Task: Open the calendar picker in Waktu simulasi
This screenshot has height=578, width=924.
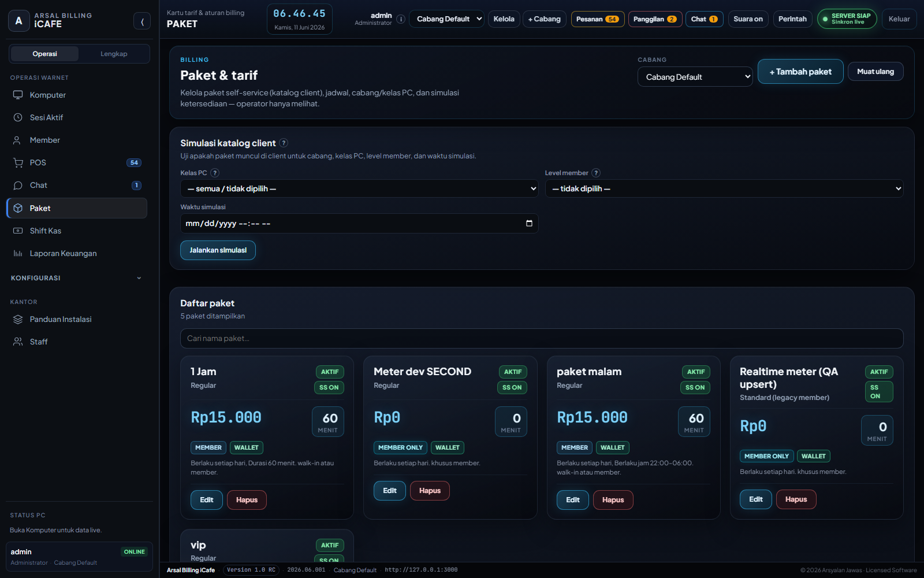Action: (x=529, y=223)
